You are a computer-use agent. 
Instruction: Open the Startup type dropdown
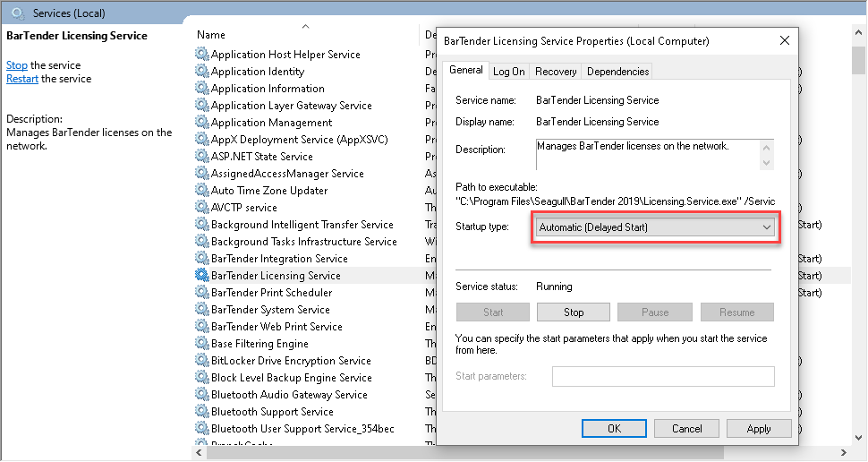655,227
